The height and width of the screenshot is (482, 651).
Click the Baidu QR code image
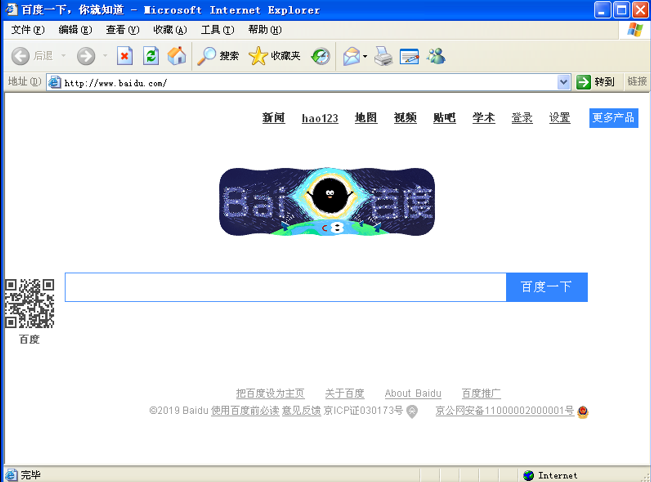[x=29, y=303]
